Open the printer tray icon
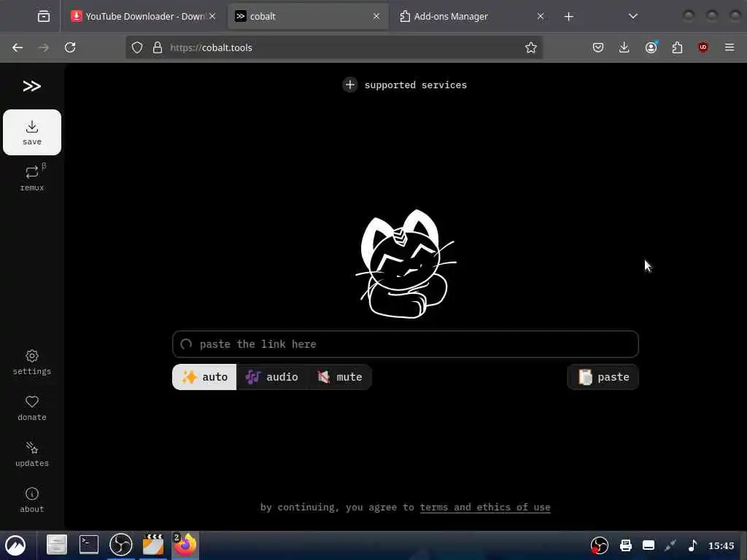Screen dimensions: 747x560 point(625,545)
